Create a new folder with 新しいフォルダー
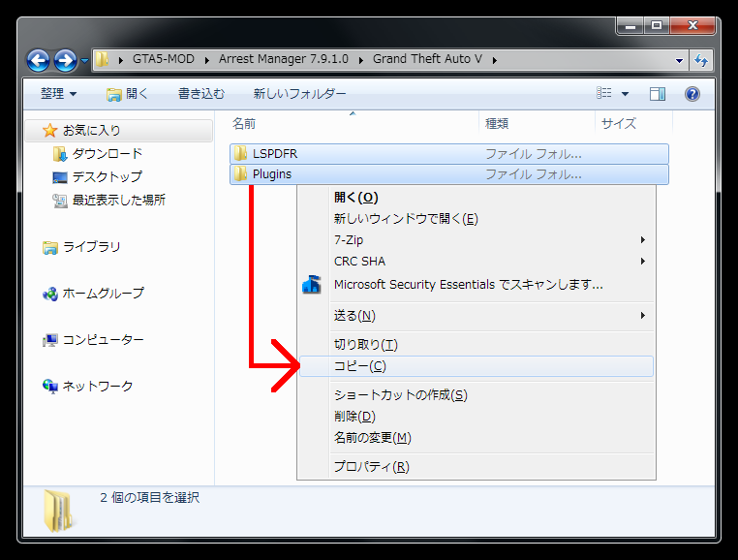Image resolution: width=738 pixels, height=560 pixels. coord(299,94)
